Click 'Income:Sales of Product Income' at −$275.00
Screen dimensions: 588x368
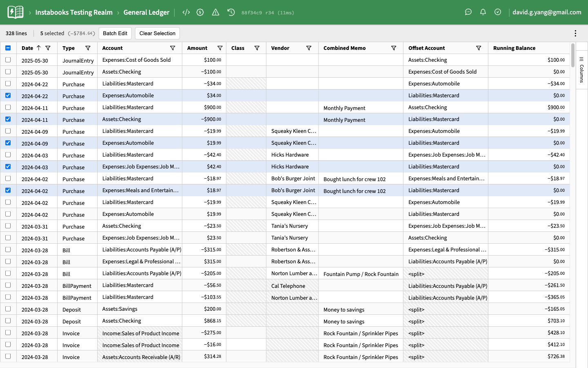pyautogui.click(x=140, y=333)
